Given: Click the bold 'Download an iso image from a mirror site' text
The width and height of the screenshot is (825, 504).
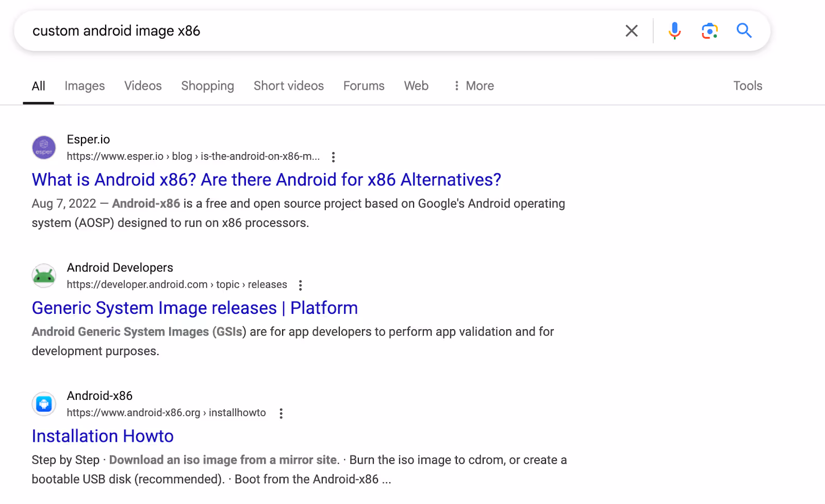Looking at the screenshot, I should point(224,460).
